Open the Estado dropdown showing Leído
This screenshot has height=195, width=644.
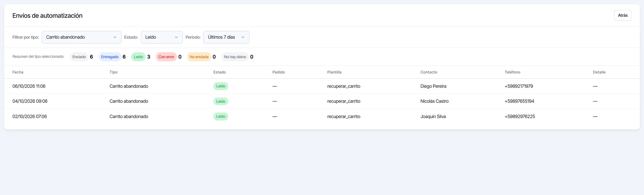click(x=162, y=37)
